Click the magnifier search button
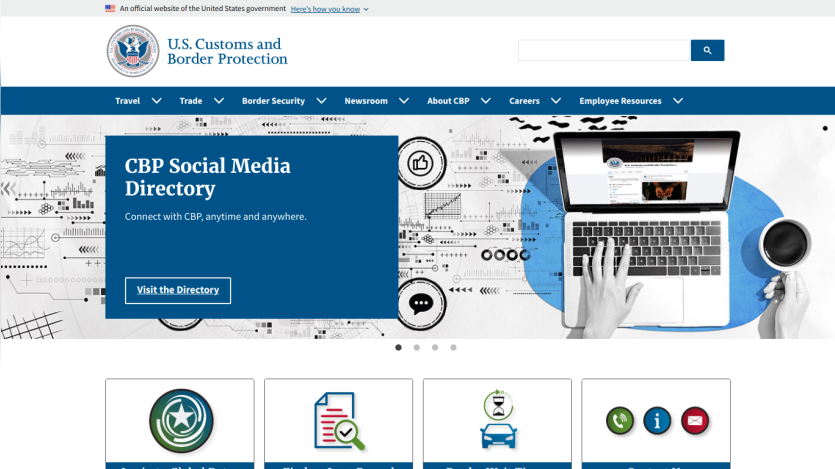 tap(707, 50)
